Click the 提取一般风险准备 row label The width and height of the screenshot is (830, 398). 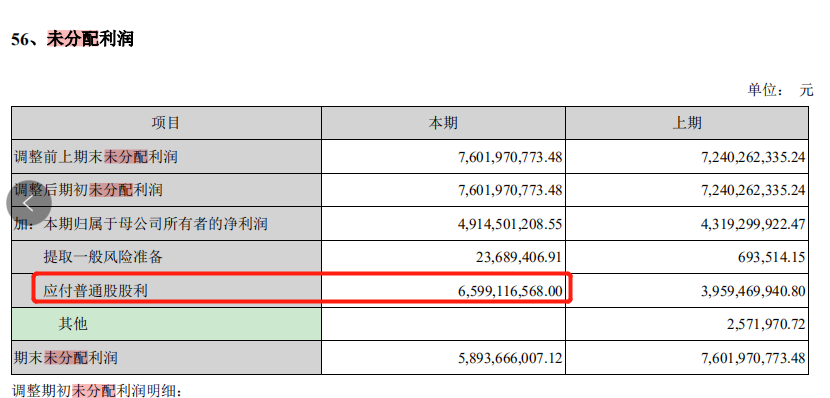coord(103,257)
